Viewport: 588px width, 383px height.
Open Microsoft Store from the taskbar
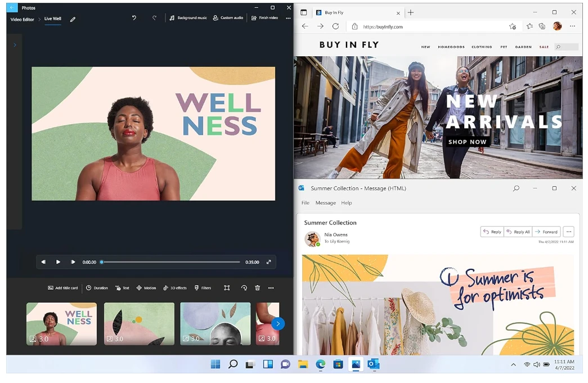338,364
